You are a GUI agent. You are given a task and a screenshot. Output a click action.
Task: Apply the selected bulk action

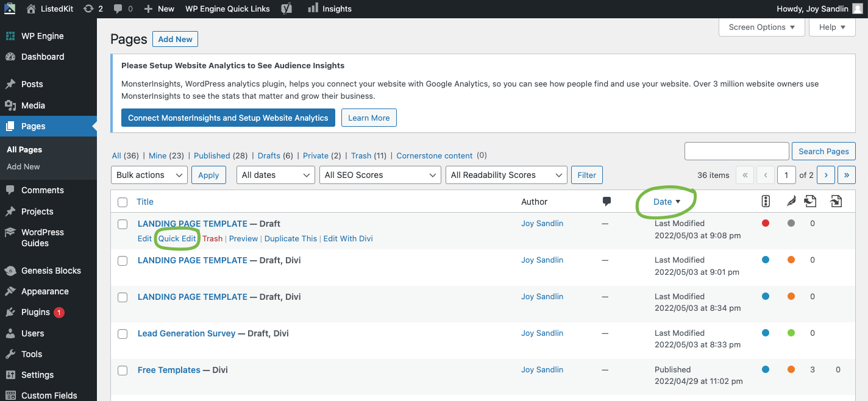208,175
